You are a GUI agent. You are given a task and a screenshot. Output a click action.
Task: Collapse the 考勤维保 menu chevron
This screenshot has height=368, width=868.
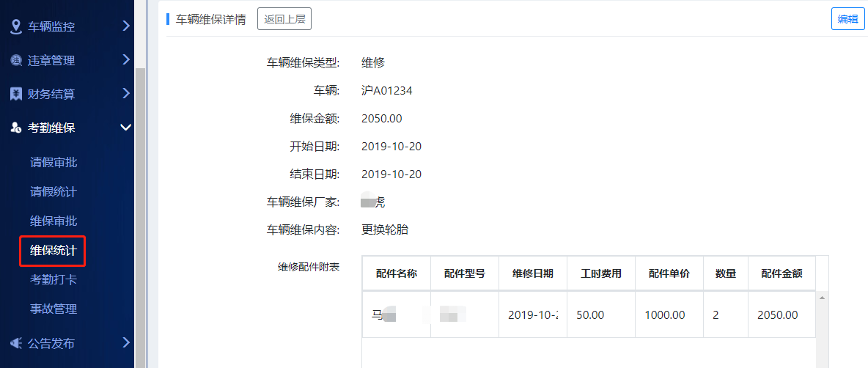(x=125, y=128)
